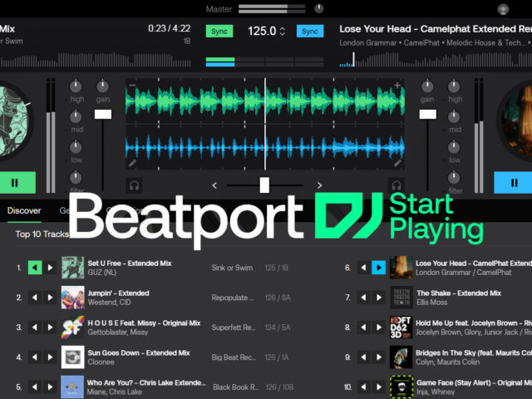Open user profile avatar top right
The width and height of the screenshot is (532, 399).
point(503,9)
